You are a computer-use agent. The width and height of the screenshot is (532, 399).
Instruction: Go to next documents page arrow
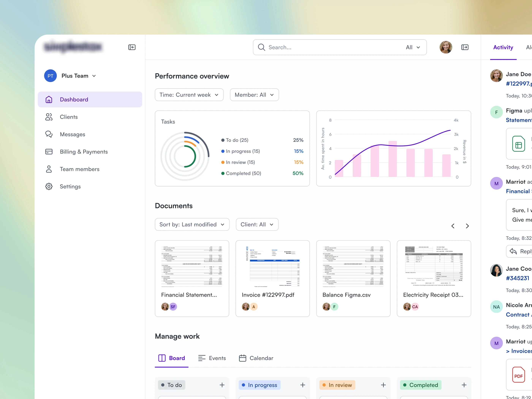pos(467,226)
